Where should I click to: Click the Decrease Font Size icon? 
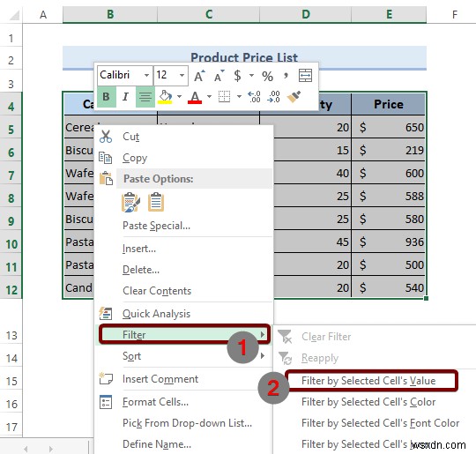coord(219,76)
